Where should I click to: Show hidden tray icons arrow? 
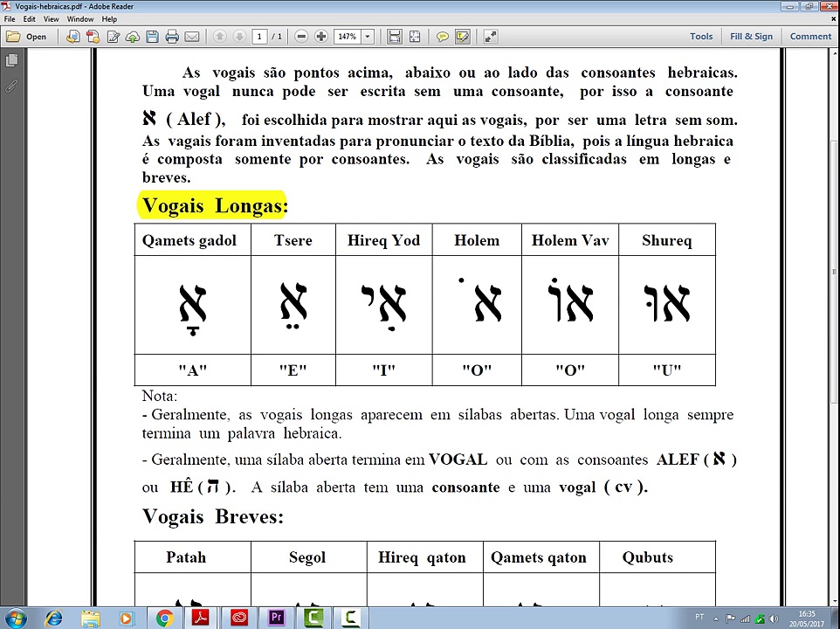pyautogui.click(x=716, y=619)
